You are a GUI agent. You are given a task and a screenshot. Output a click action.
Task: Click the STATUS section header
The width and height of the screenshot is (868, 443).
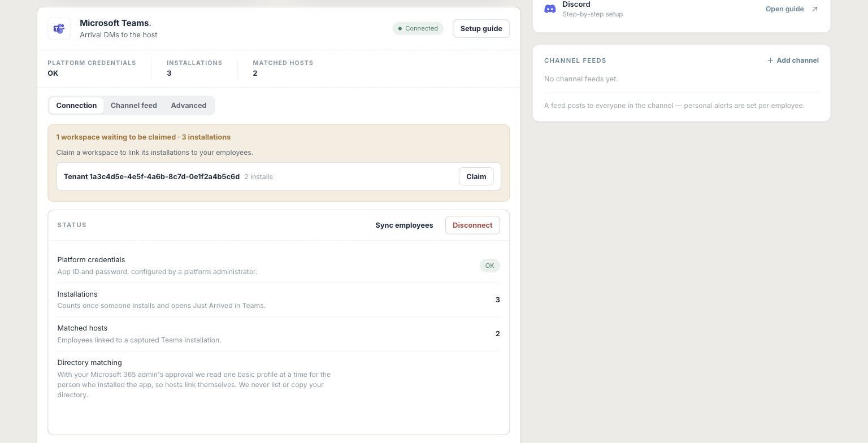point(72,225)
